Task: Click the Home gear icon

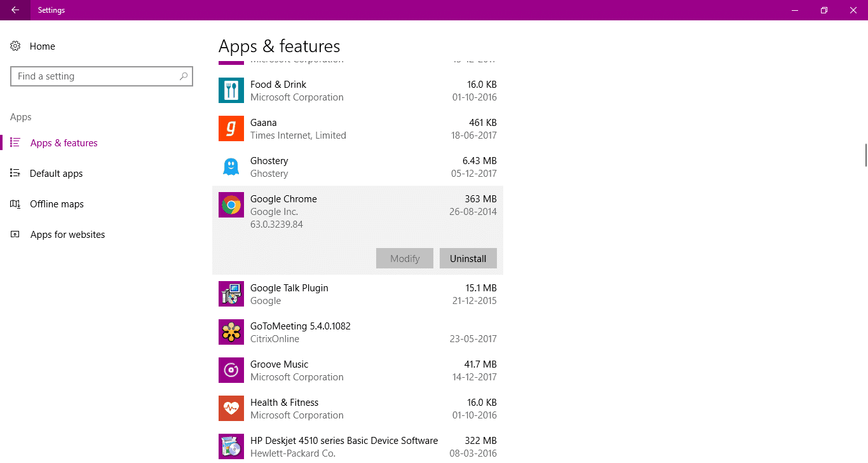Action: click(16, 46)
